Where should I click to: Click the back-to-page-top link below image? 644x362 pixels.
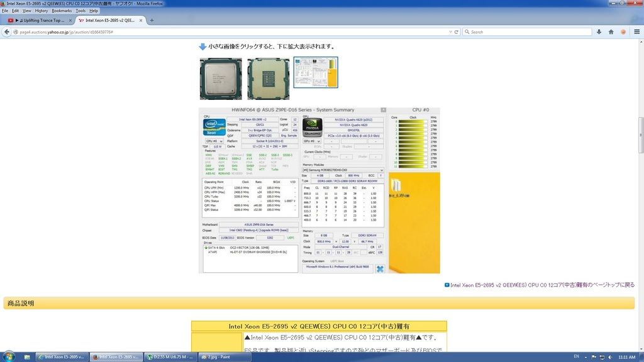tap(541, 285)
